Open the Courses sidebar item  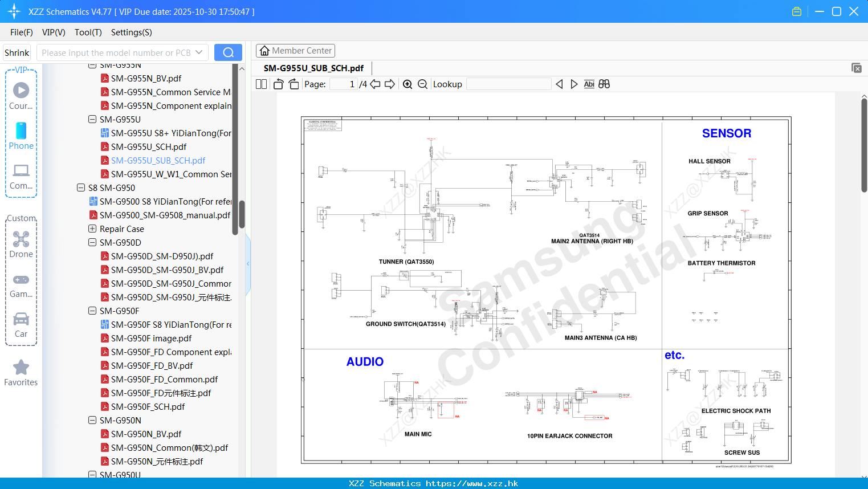[21, 96]
